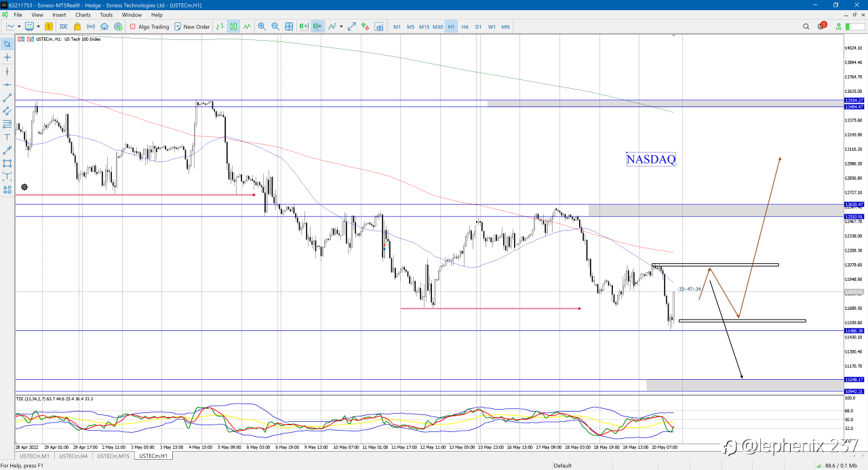Toggle the dollar-sign Market Watch icon

coord(49,26)
